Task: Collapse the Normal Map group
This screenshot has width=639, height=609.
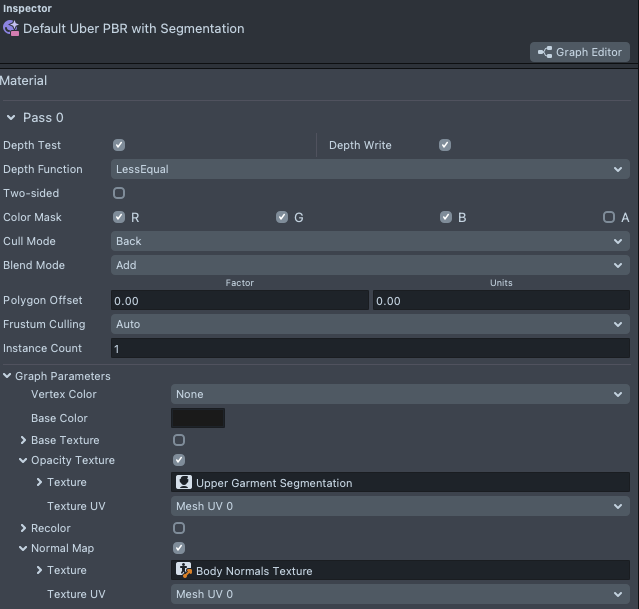Action: coord(23,548)
